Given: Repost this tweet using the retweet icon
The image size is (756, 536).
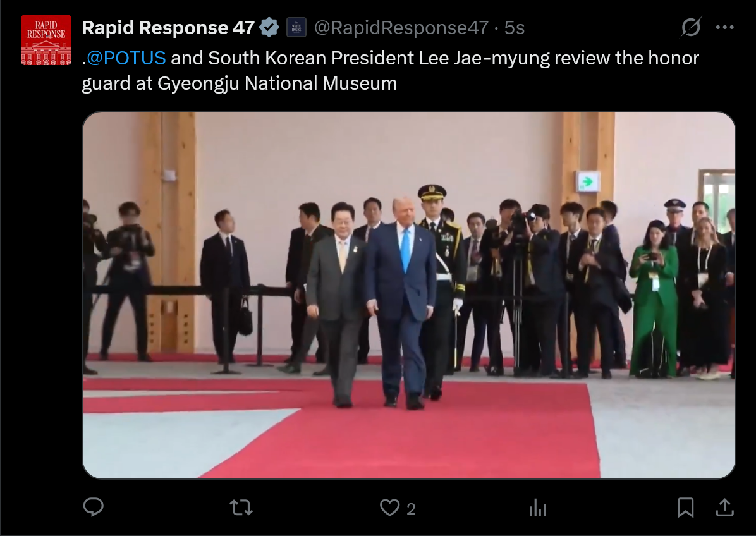Looking at the screenshot, I should click(x=241, y=508).
